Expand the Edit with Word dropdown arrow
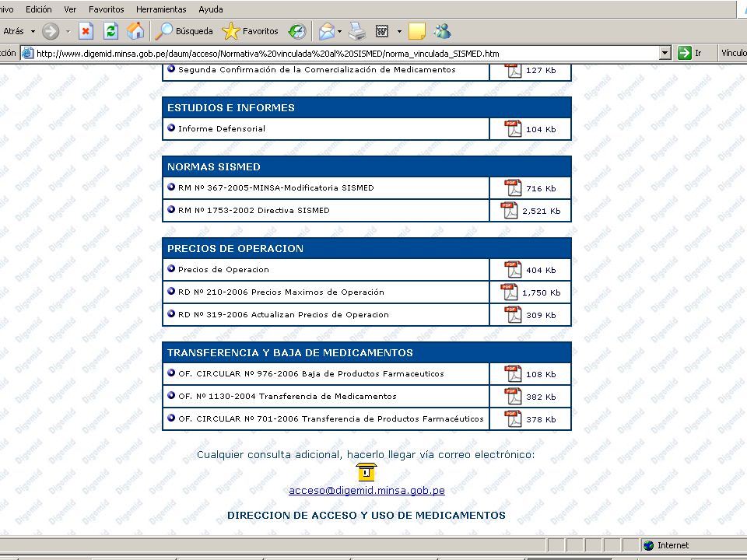The height and width of the screenshot is (560, 747). point(399,32)
